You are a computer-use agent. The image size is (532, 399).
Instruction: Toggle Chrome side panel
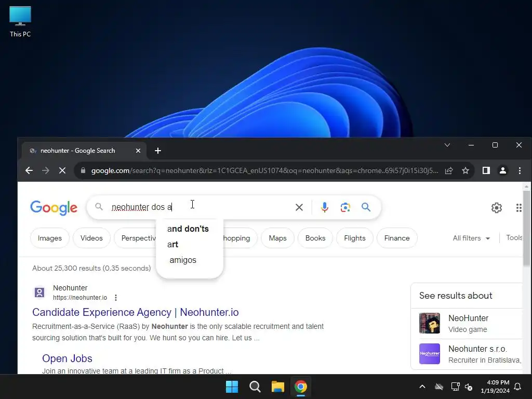[486, 170]
